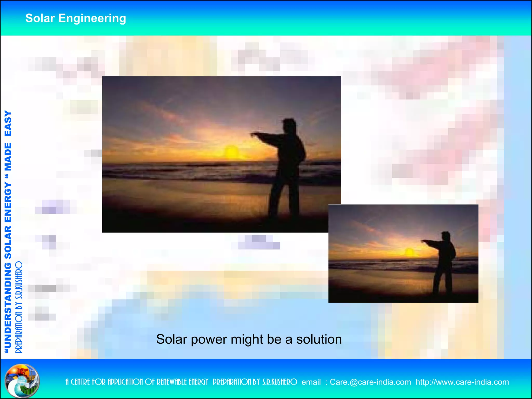
Task: Click the pointing hand in the large photo
Action: [x=254, y=135]
